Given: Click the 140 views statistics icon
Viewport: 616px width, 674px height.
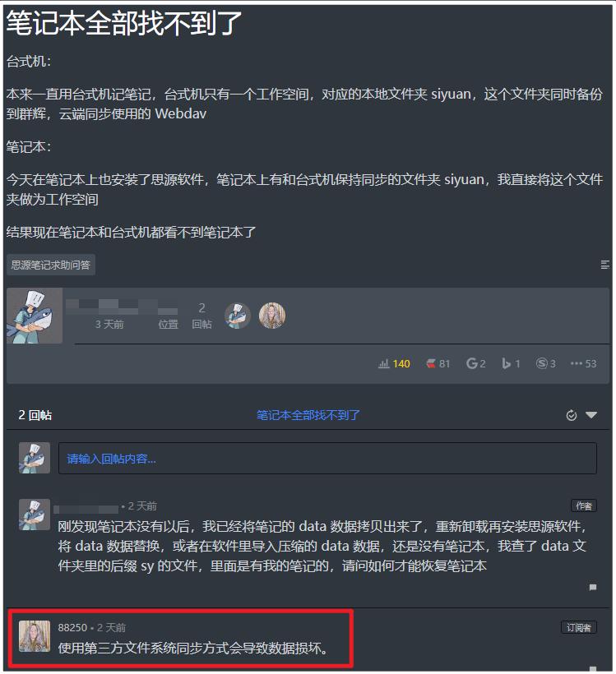Looking at the screenshot, I should pyautogui.click(x=383, y=363).
